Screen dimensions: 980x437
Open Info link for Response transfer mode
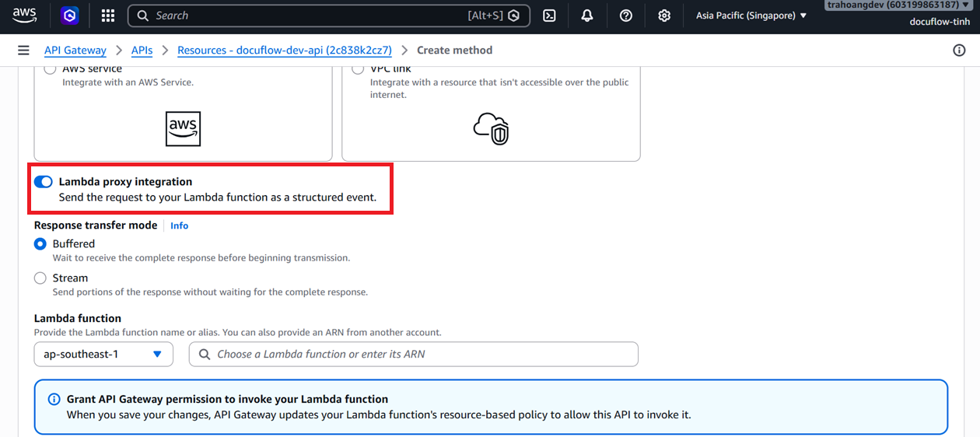coord(180,225)
